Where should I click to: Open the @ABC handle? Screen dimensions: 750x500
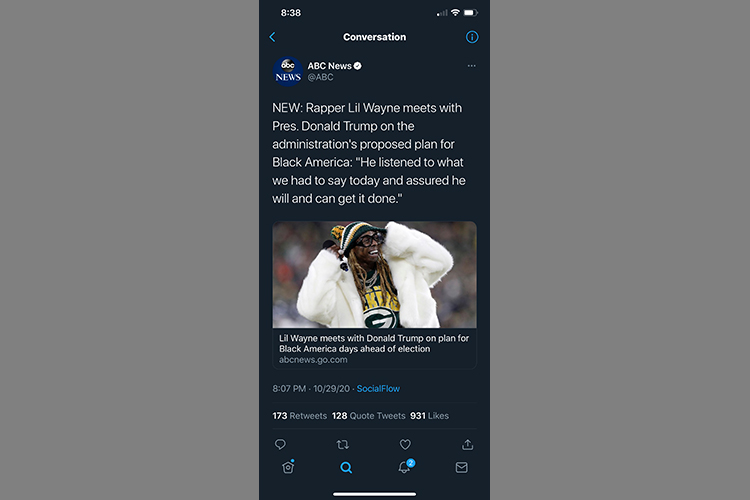tap(320, 77)
